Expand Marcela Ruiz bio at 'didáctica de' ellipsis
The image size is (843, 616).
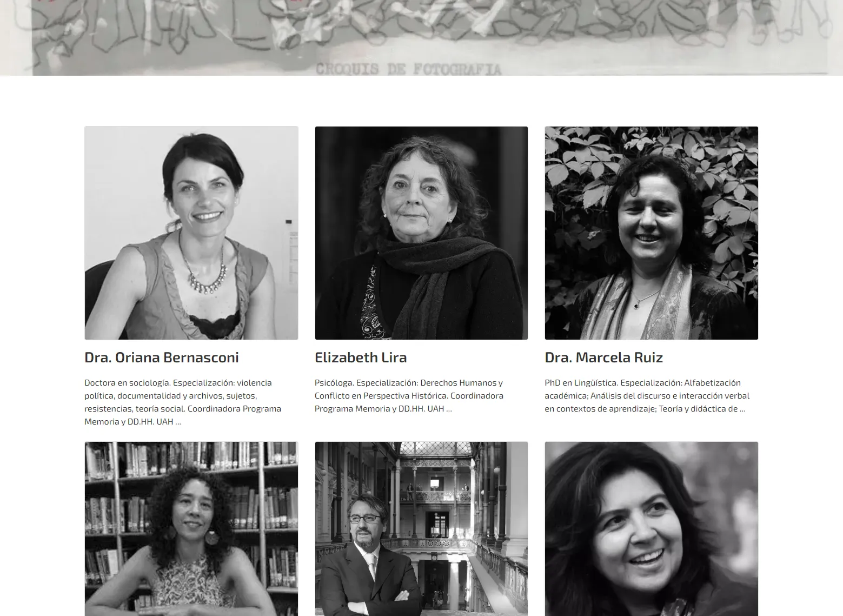[x=742, y=409]
